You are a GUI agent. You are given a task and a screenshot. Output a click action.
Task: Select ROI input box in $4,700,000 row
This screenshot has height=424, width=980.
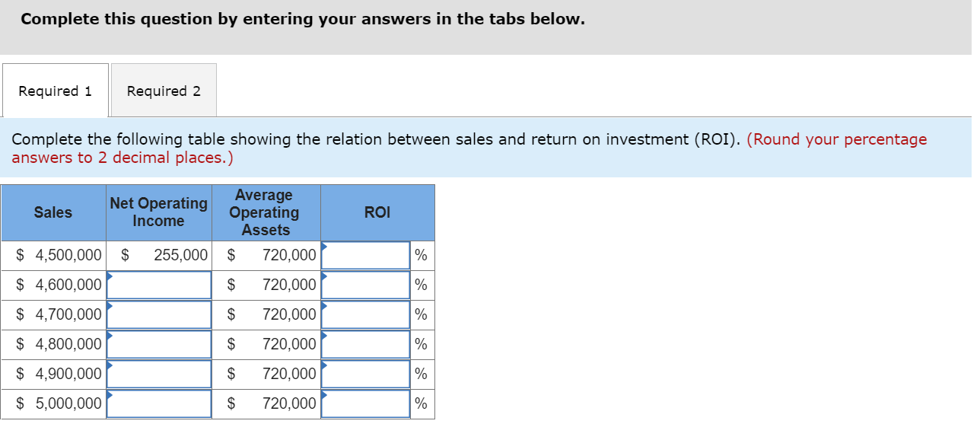coord(366,314)
